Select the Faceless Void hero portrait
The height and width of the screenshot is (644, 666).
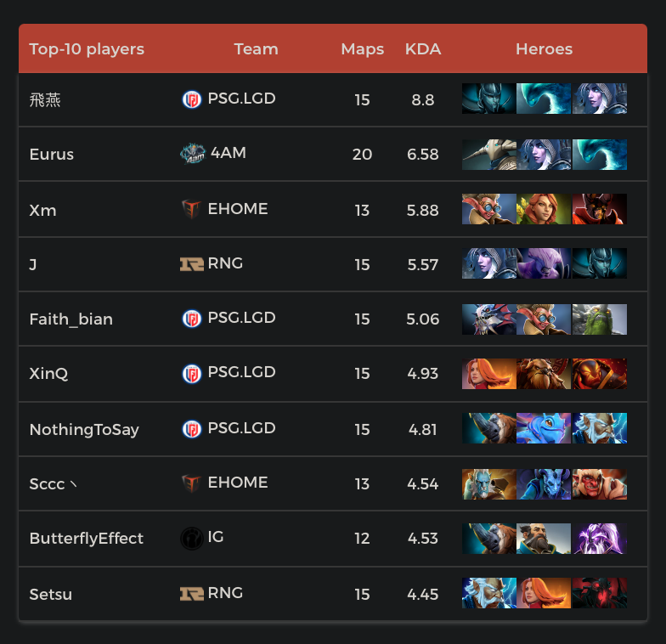point(544,263)
